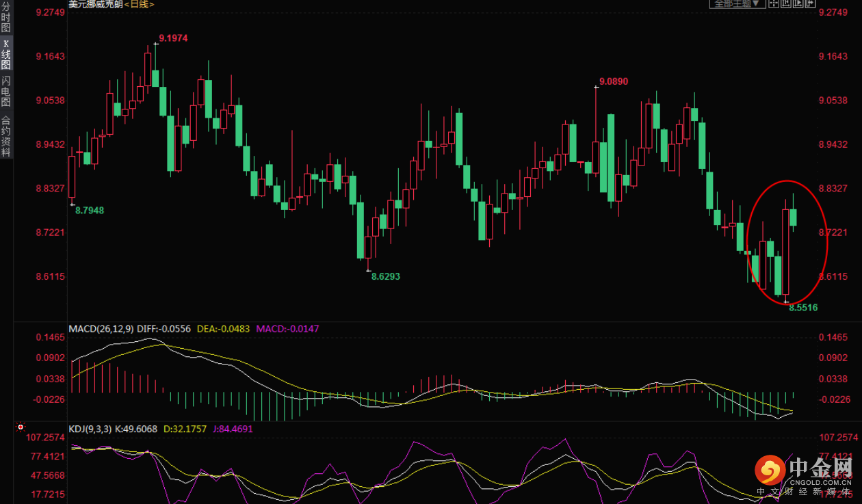Click the KDJ(9,3,3) indicator label
Screen dimensions: 862x504
coord(90,429)
